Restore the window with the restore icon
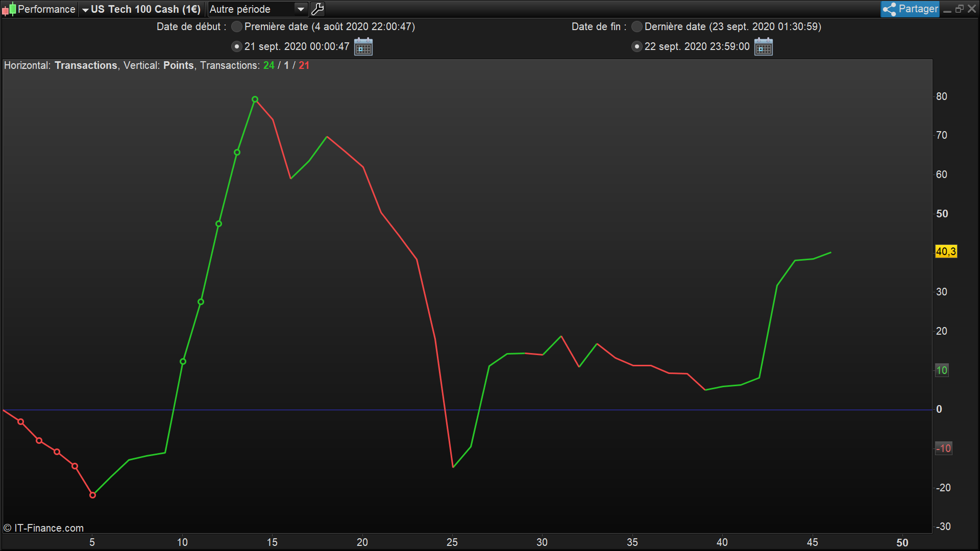Image resolution: width=980 pixels, height=551 pixels. pyautogui.click(x=959, y=9)
